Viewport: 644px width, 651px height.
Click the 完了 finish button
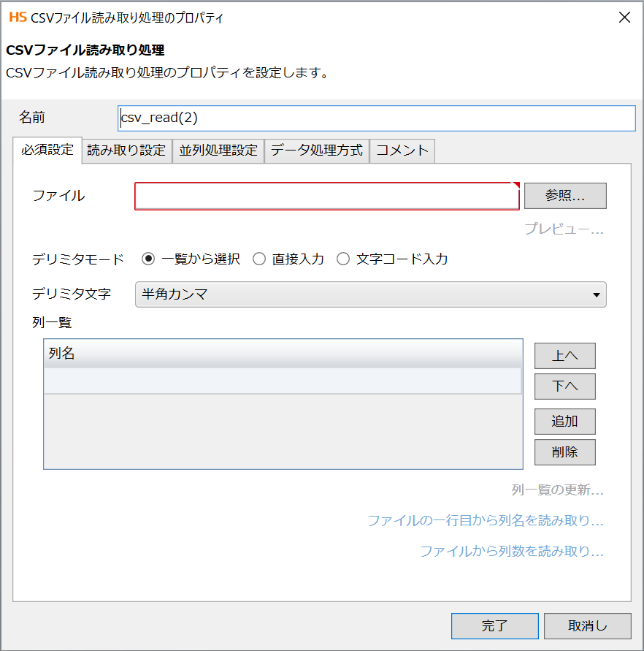tap(494, 626)
